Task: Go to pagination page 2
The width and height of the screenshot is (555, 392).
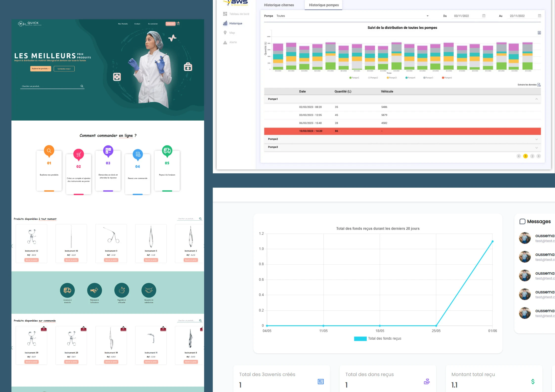Action: tap(532, 156)
